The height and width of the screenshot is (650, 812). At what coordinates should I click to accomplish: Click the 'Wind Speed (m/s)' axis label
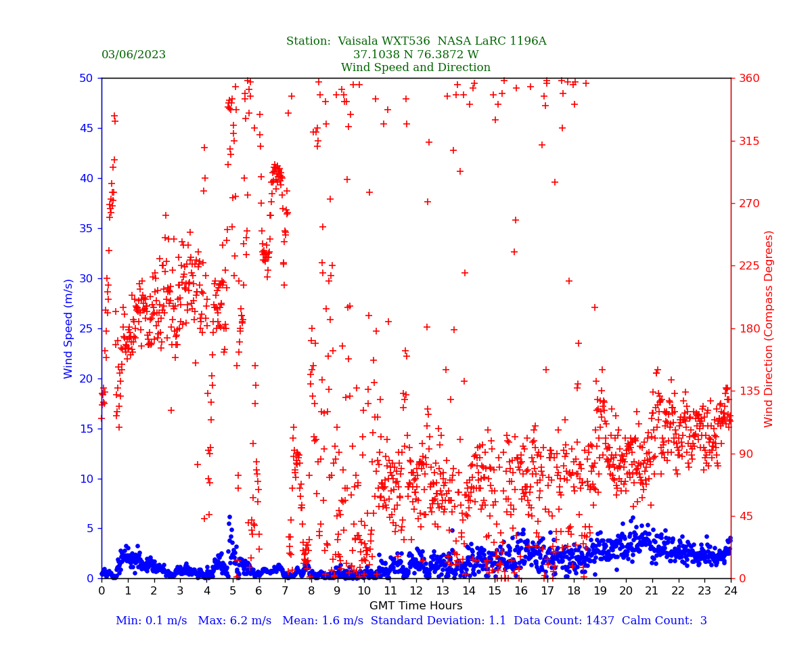(69, 328)
